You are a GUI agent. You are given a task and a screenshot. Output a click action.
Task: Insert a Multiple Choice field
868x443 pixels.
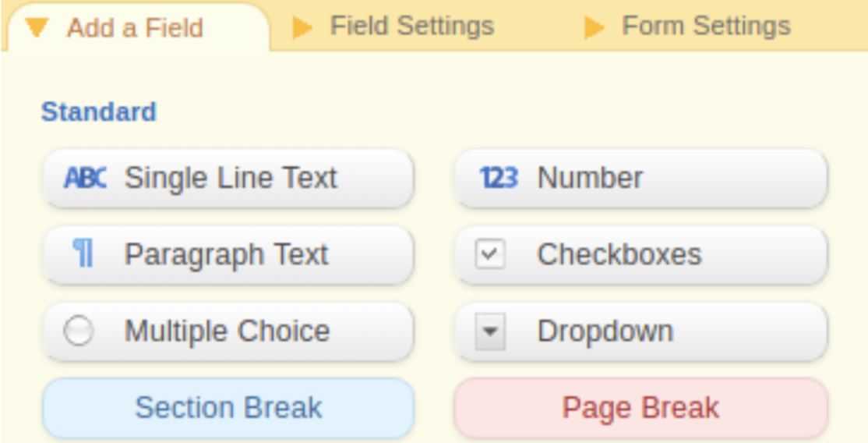[x=227, y=331]
